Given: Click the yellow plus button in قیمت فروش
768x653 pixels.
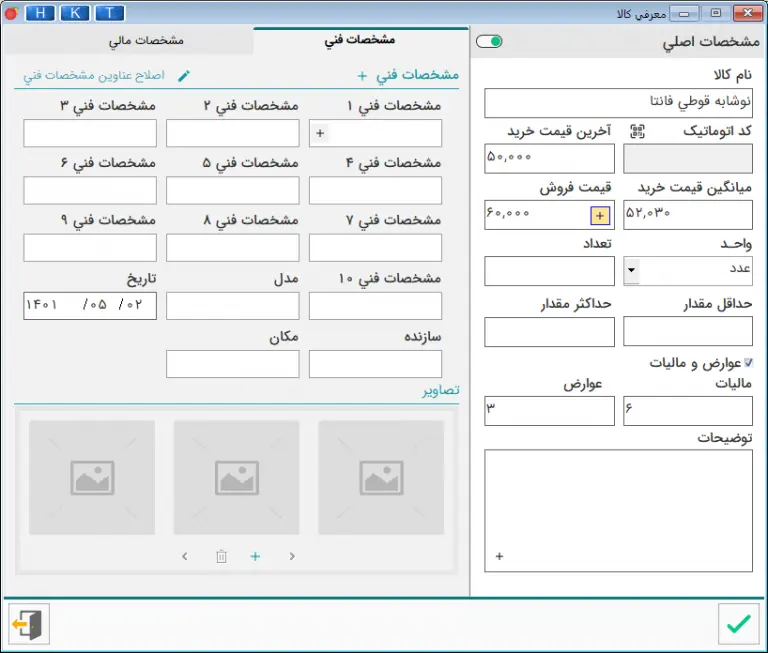Looking at the screenshot, I should (600, 214).
